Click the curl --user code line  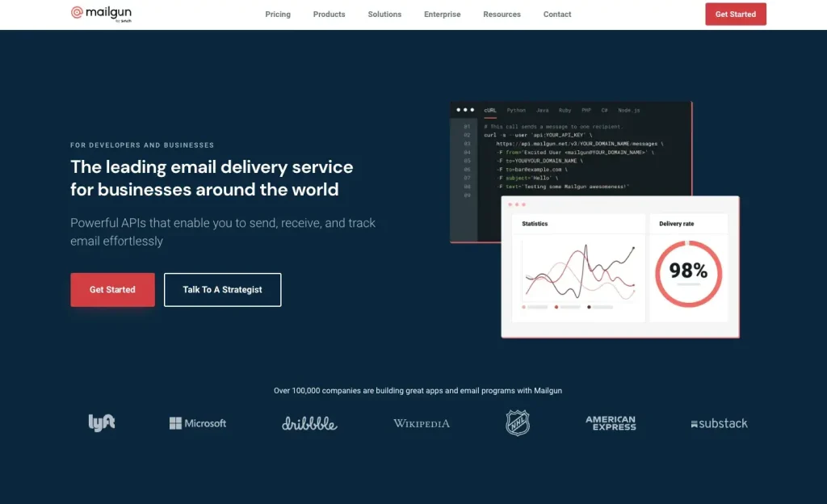[x=538, y=135]
